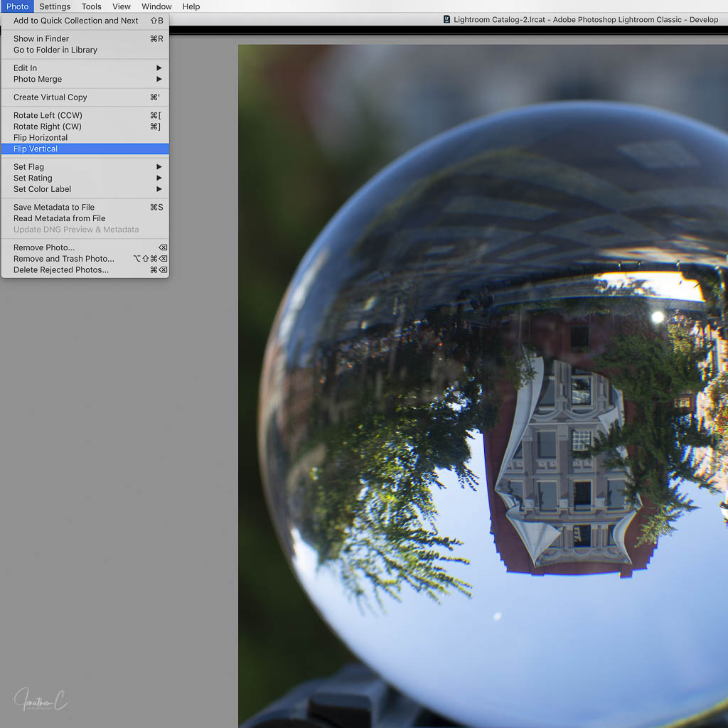The width and height of the screenshot is (728, 728).
Task: Choose Save Metadata to File
Action: point(54,208)
